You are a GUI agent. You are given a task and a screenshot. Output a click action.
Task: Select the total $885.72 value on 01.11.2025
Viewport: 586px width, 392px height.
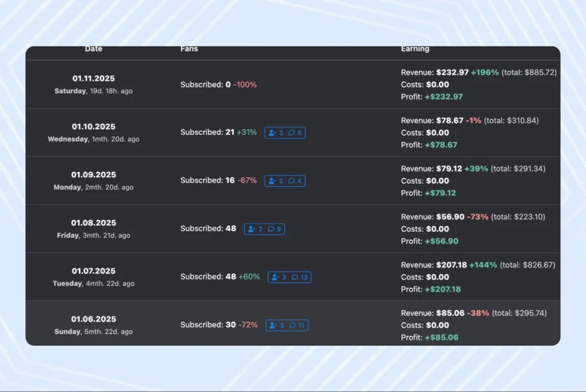pyautogui.click(x=529, y=72)
